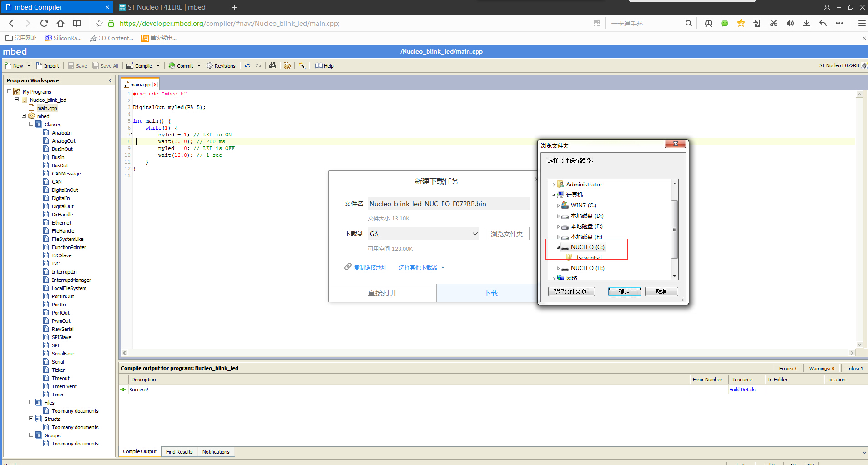The height and width of the screenshot is (465, 868).
Task: Click the Compile button
Action: pyautogui.click(x=139, y=66)
